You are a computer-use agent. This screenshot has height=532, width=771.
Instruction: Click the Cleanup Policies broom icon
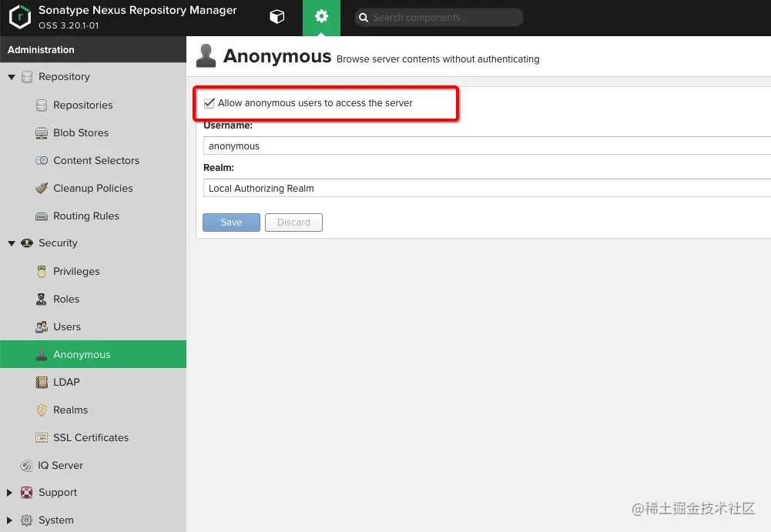click(42, 188)
